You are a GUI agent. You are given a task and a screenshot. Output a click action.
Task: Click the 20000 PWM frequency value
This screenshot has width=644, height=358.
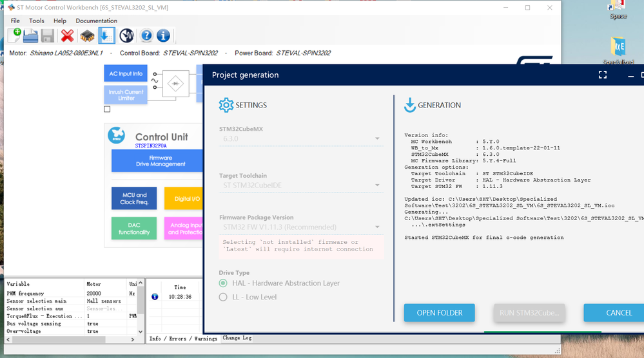tap(93, 294)
